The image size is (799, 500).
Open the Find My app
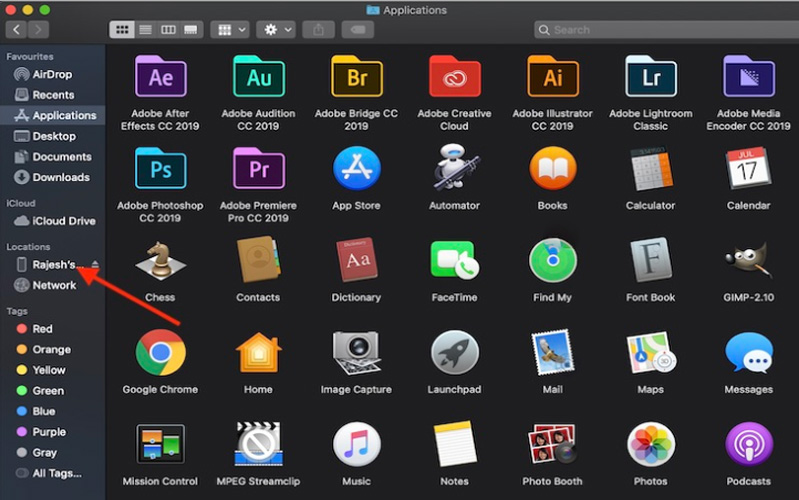click(x=553, y=260)
